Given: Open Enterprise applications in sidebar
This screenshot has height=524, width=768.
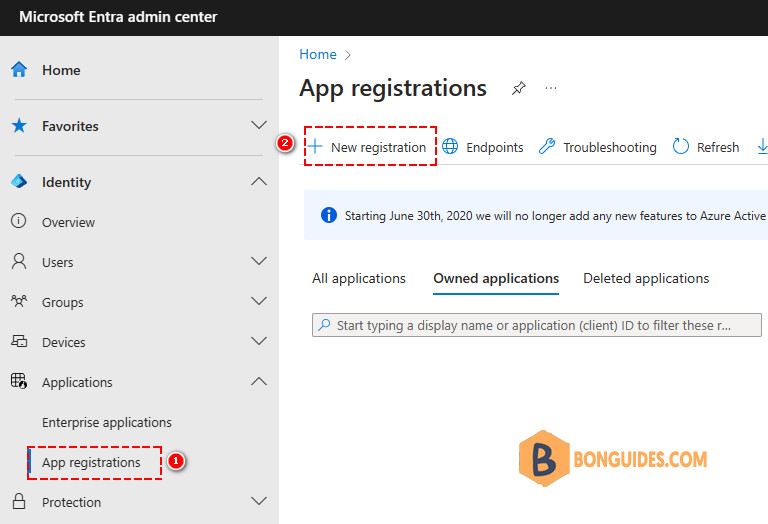Looking at the screenshot, I should click(107, 422).
